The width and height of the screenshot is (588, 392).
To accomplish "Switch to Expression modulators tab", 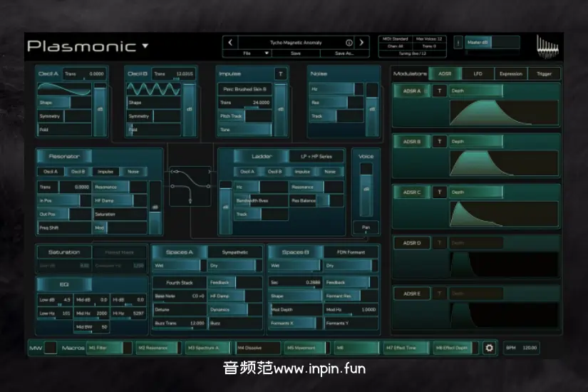I will pyautogui.click(x=511, y=74).
